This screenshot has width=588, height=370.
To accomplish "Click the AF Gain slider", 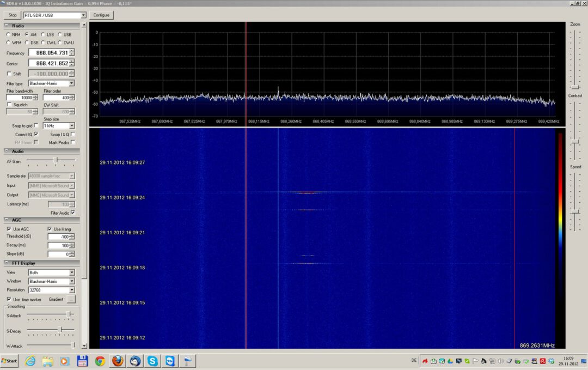I will pyautogui.click(x=51, y=161).
